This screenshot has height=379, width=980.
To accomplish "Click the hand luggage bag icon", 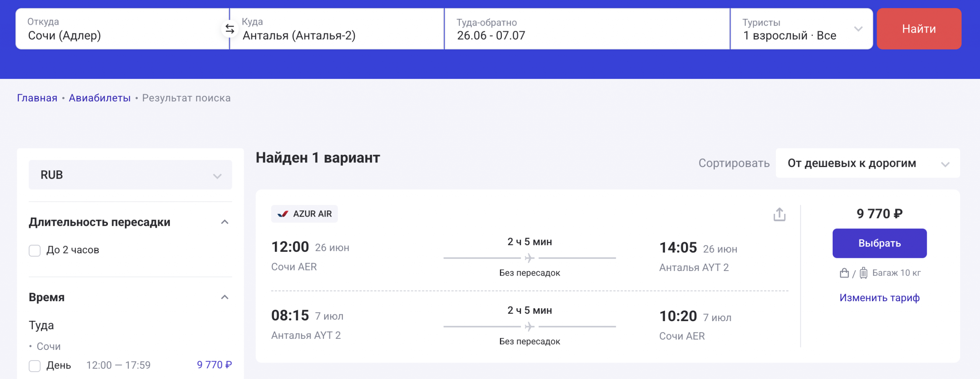I will tap(844, 273).
